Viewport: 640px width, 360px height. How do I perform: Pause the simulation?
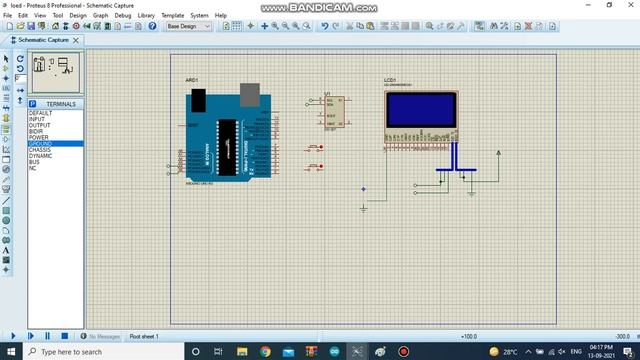click(47, 336)
